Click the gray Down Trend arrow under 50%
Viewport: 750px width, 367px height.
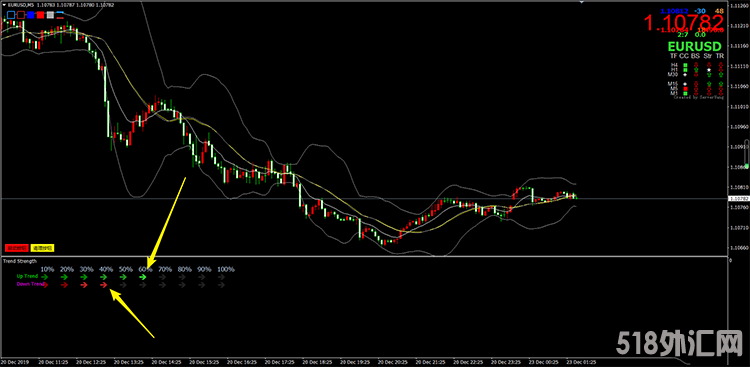(123, 285)
